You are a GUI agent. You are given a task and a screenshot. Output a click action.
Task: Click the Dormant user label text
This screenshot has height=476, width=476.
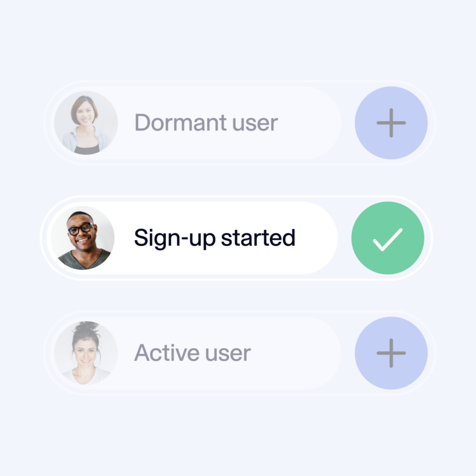coord(207,122)
